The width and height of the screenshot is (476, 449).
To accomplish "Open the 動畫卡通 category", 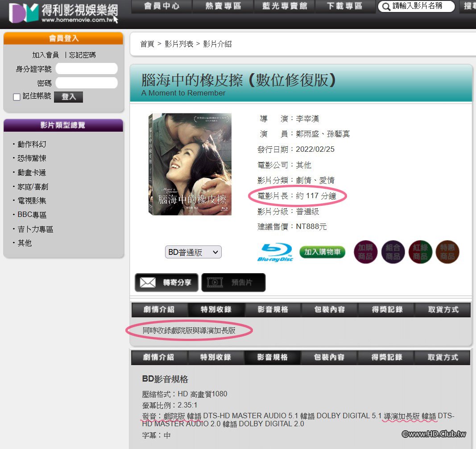I will pos(32,173).
